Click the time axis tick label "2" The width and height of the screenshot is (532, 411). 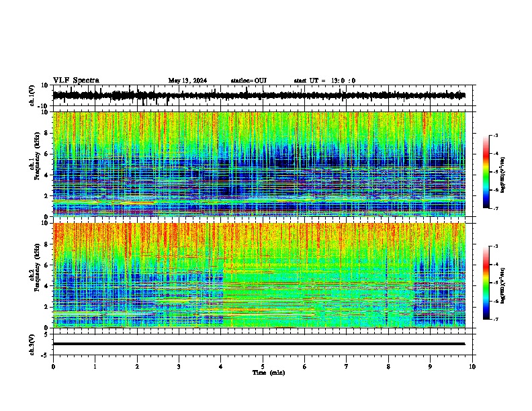pos(137,367)
